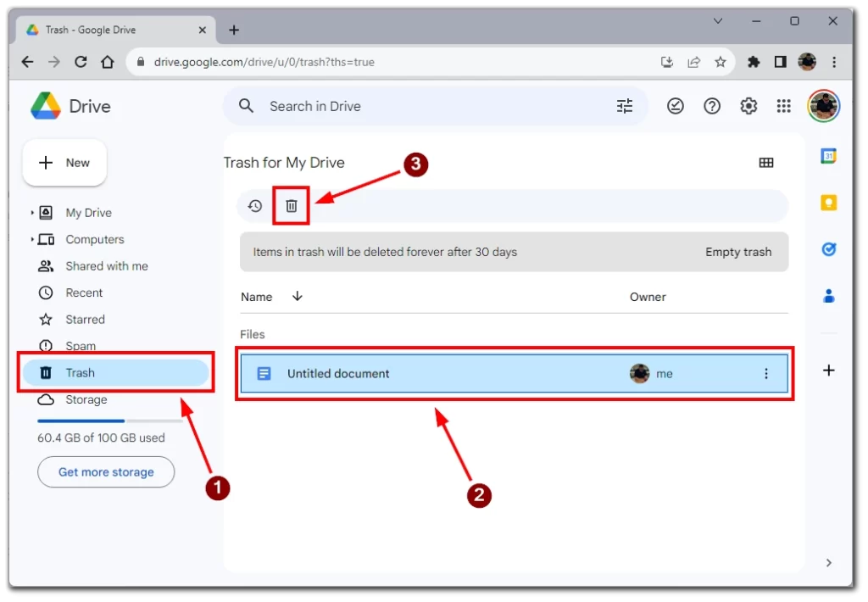Viewport: 868px width, 602px height.
Task: Click the search magnifier icon
Action: (x=247, y=106)
